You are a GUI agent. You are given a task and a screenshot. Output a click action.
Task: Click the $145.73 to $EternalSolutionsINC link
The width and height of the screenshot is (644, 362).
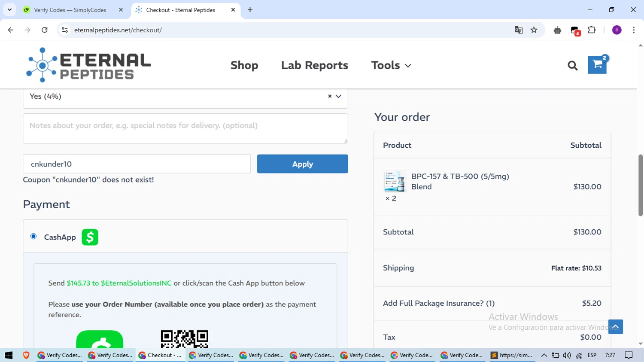[119, 283]
